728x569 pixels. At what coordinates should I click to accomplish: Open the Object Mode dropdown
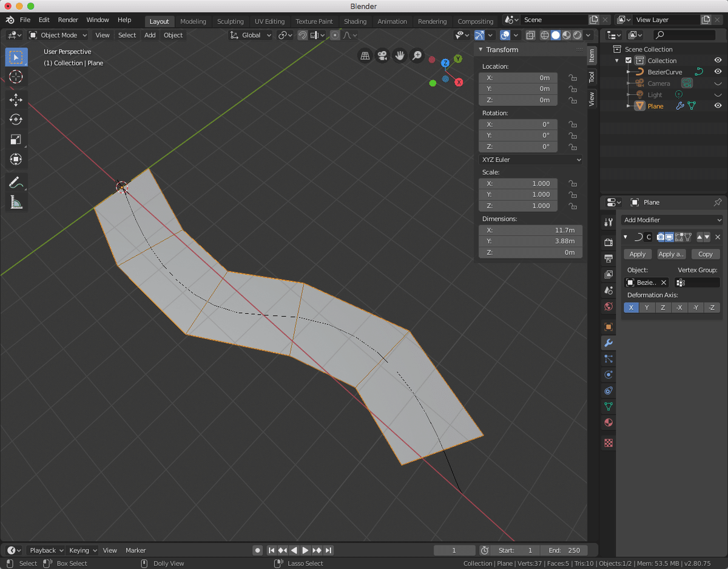(58, 35)
